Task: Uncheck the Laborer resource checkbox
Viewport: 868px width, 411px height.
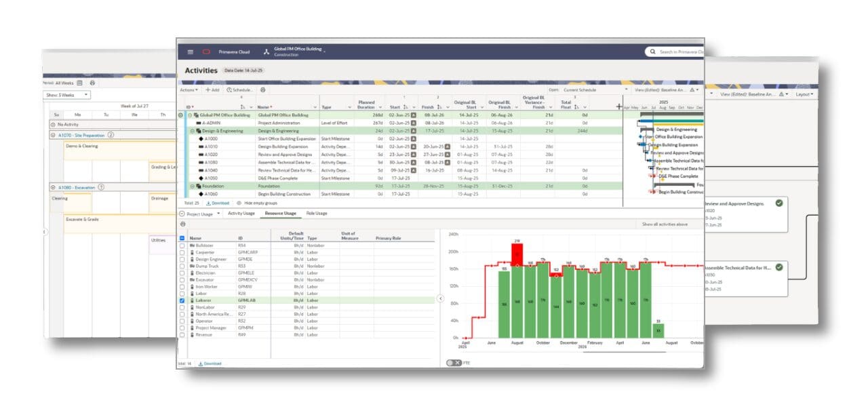Action: (182, 300)
